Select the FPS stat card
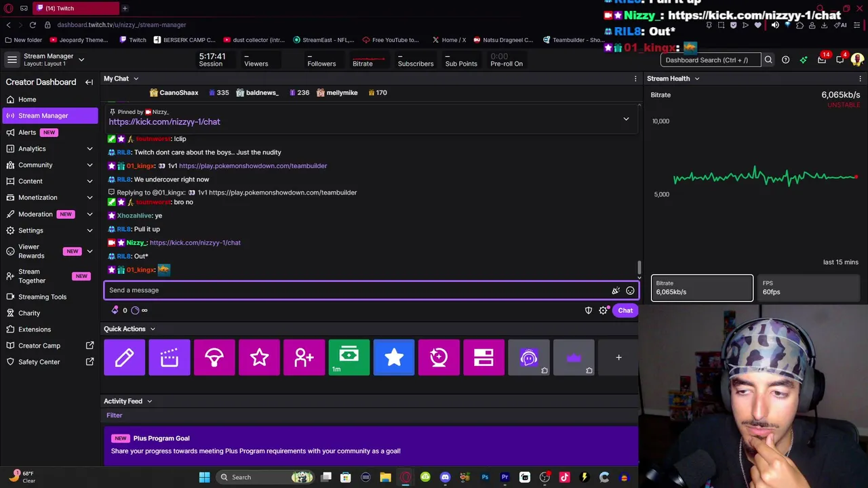Screen dimensions: 868x488 coord(809,287)
